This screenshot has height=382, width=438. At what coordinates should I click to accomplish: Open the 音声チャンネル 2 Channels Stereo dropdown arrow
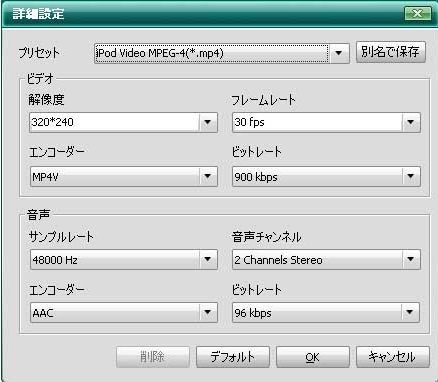[x=411, y=259]
